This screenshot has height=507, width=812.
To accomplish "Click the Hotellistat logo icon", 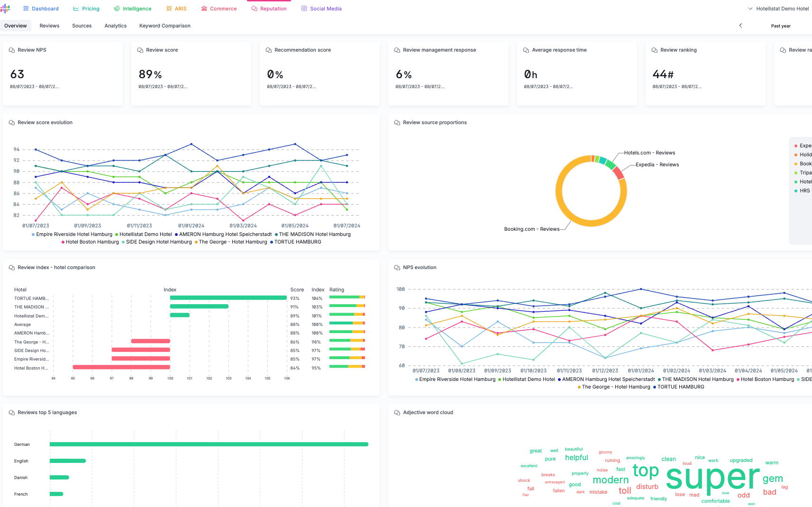I will (x=5, y=9).
